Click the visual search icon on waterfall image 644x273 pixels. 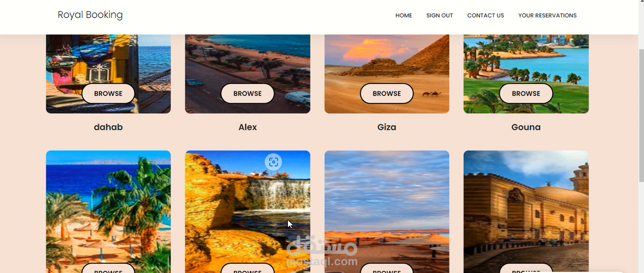[x=273, y=162]
